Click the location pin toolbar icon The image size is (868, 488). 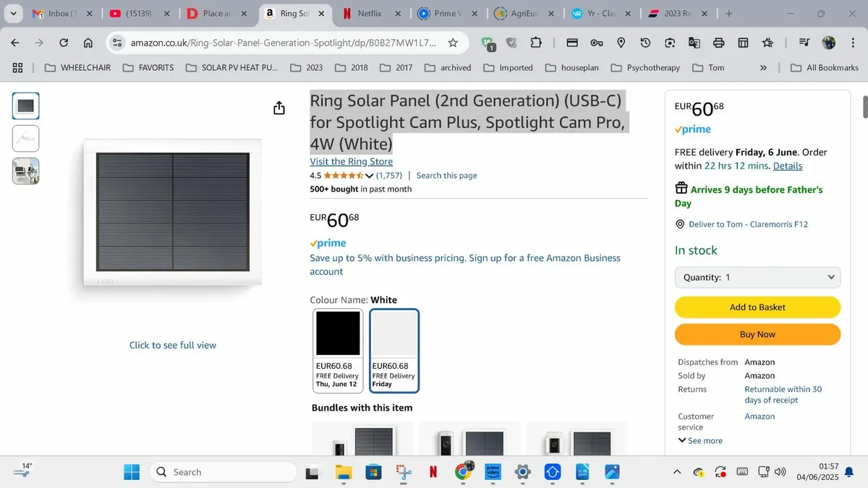[621, 43]
